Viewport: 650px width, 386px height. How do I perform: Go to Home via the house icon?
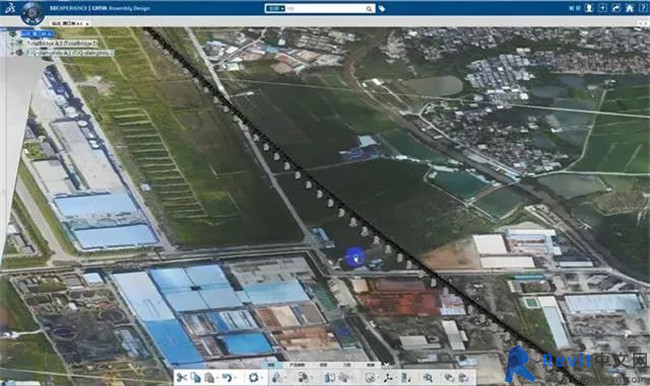[x=629, y=8]
